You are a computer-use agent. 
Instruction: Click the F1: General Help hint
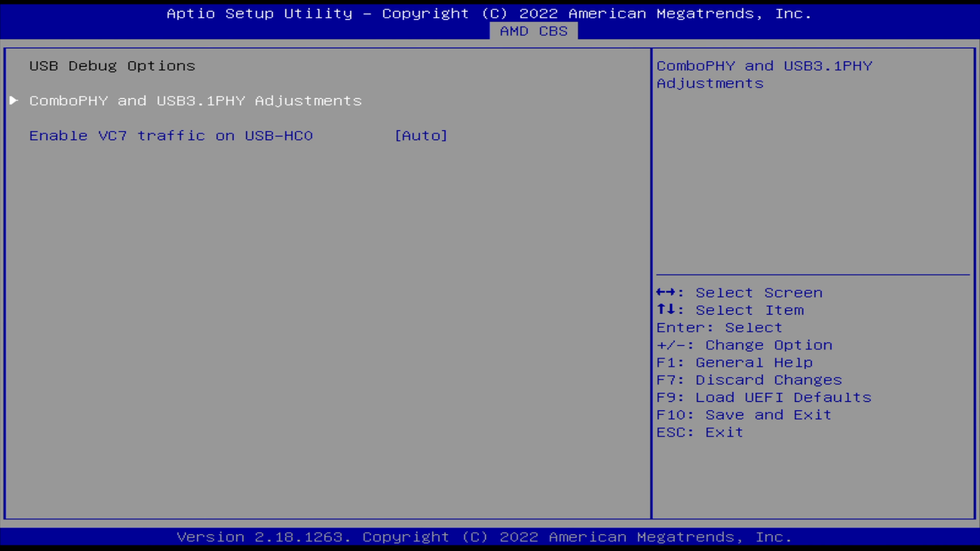click(735, 363)
